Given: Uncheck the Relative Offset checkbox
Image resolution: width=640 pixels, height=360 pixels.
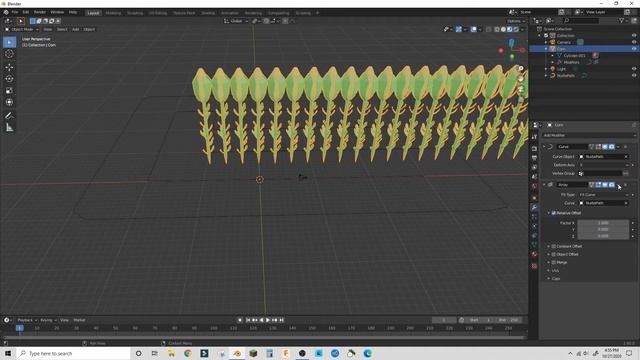Looking at the screenshot, I should coord(554,213).
